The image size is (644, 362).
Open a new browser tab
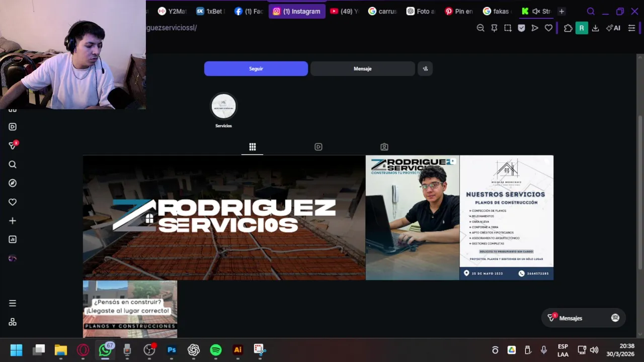click(x=561, y=11)
